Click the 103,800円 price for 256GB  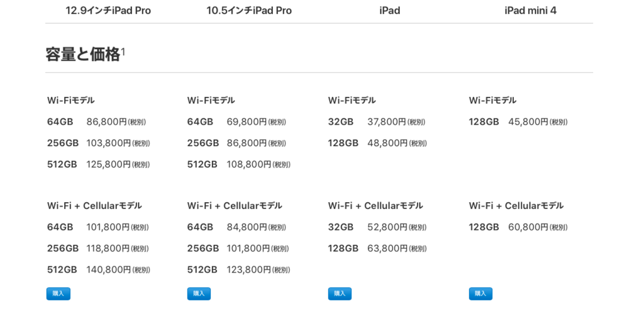pos(108,143)
